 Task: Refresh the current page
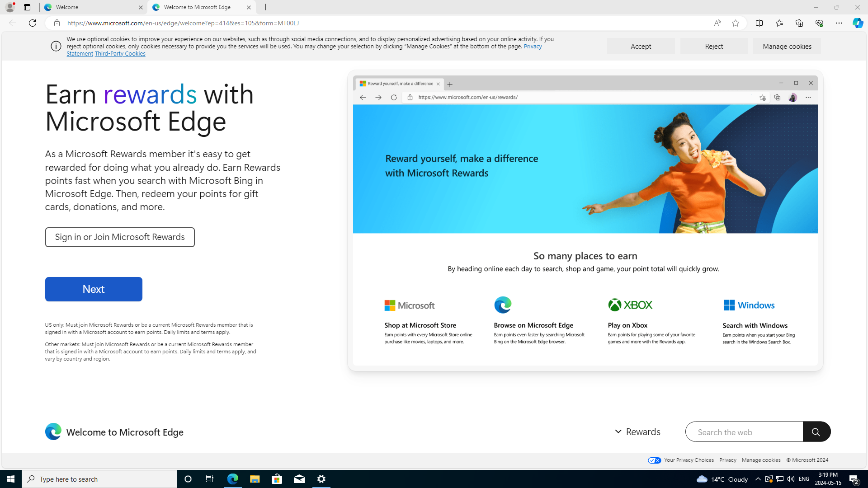pyautogui.click(x=33, y=23)
